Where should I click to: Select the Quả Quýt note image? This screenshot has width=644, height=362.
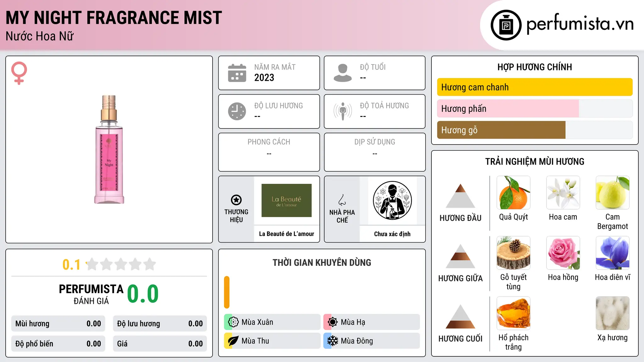tap(514, 193)
